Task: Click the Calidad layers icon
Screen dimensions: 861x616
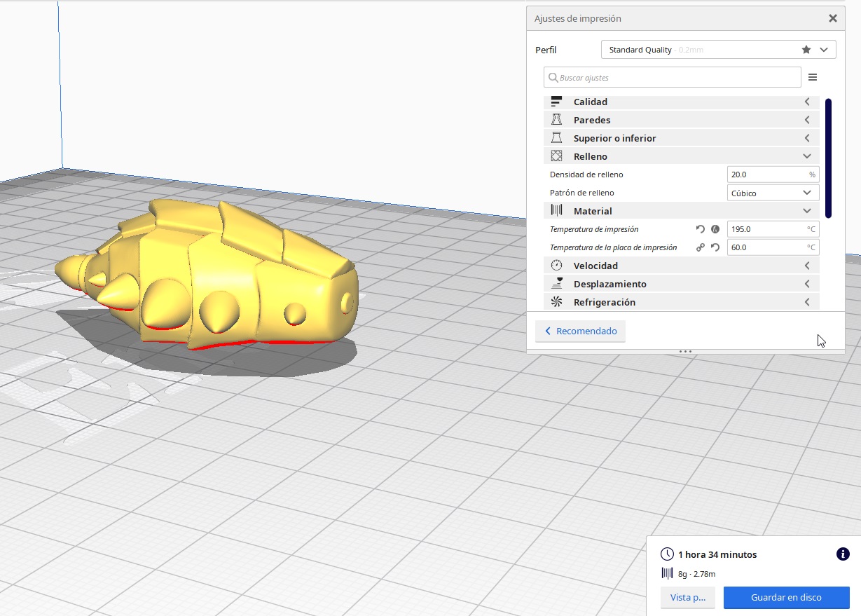Action: coord(556,102)
